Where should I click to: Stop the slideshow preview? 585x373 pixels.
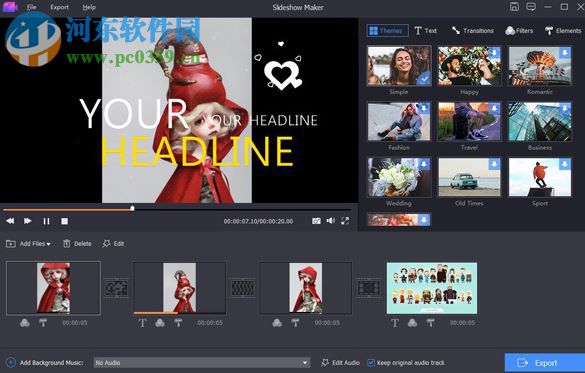click(x=65, y=221)
